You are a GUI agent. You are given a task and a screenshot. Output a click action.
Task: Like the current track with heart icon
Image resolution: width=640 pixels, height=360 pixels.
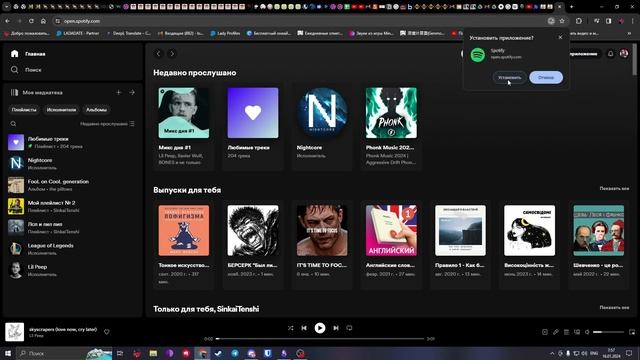[107, 332]
